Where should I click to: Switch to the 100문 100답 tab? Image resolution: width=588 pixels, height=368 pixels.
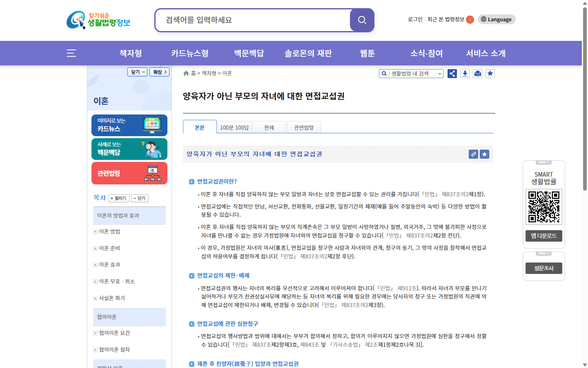pyautogui.click(x=234, y=128)
